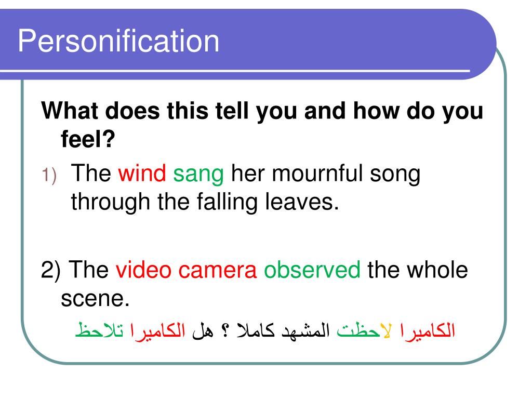The height and width of the screenshot is (399, 532).
Task: Click the red phrase 'video camera'
Action: click(x=187, y=270)
